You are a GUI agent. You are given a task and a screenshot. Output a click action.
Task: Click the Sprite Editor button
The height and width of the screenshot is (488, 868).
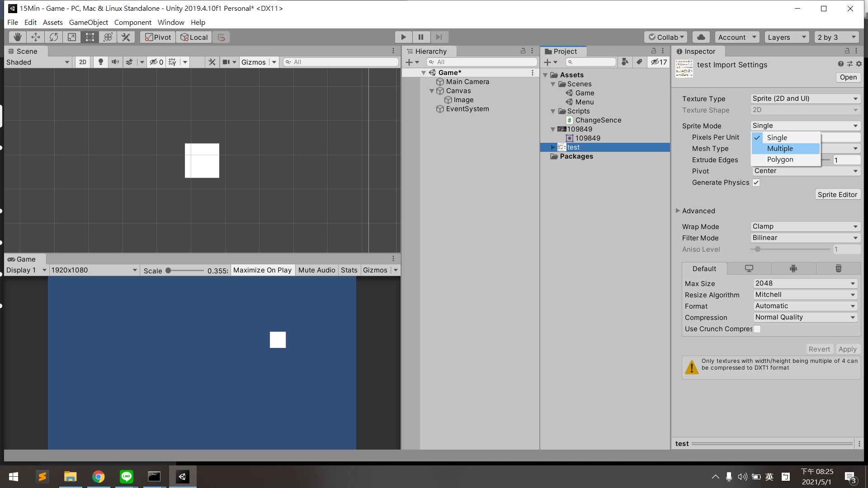click(x=837, y=194)
